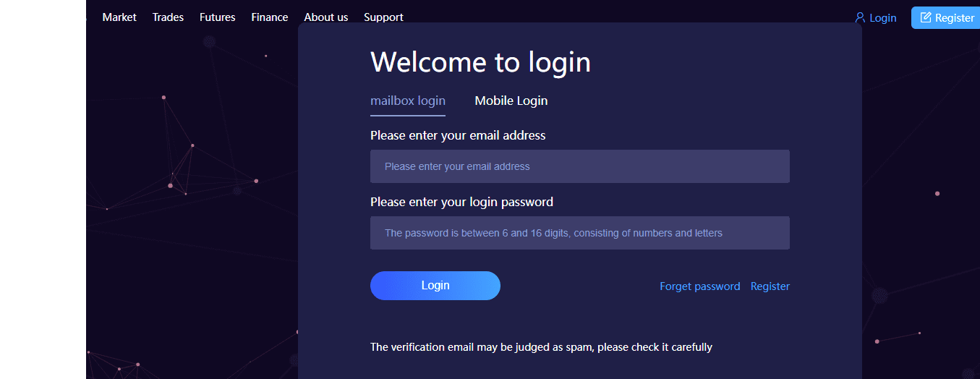
Task: Click the Welcome to login heading
Action: 481,62
